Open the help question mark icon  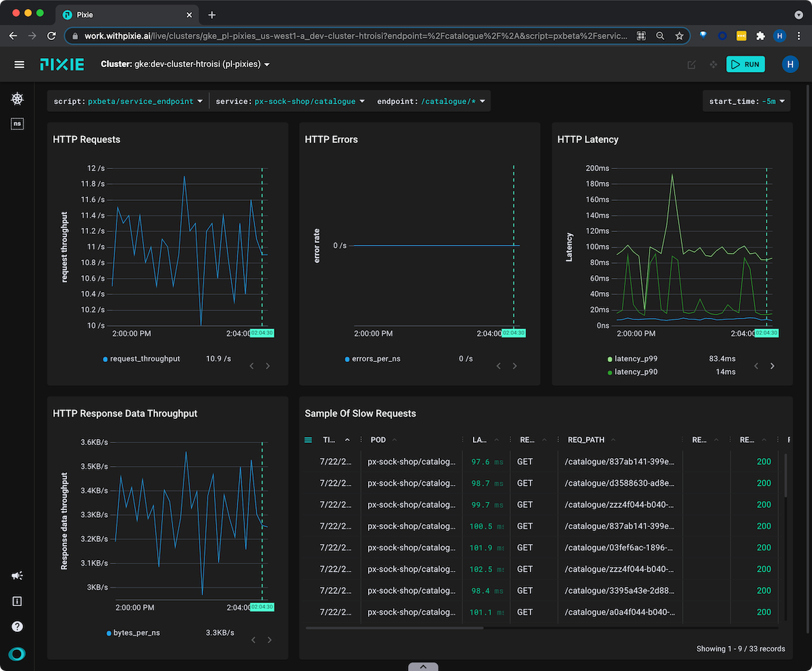click(18, 626)
